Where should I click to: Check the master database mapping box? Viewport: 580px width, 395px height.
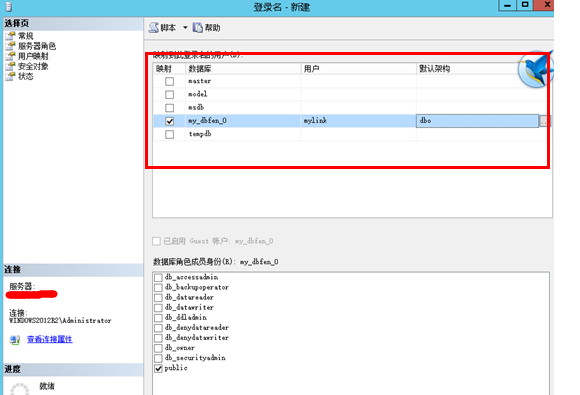(x=169, y=81)
